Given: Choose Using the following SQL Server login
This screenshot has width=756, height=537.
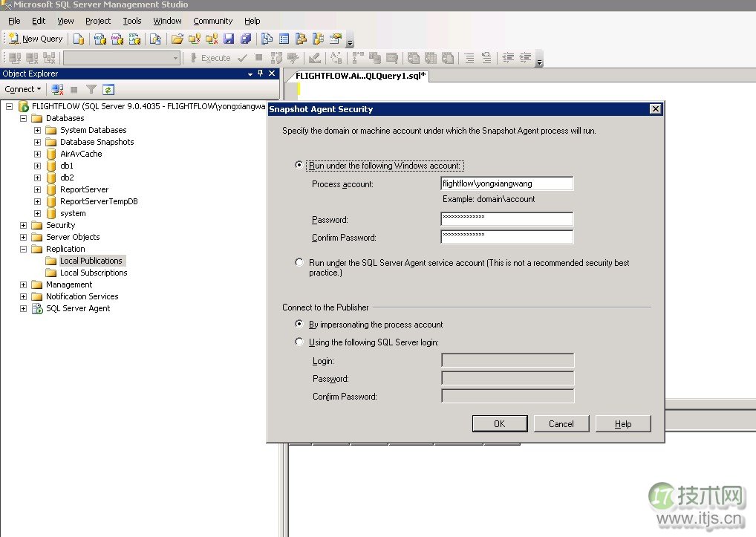Looking at the screenshot, I should tap(299, 342).
